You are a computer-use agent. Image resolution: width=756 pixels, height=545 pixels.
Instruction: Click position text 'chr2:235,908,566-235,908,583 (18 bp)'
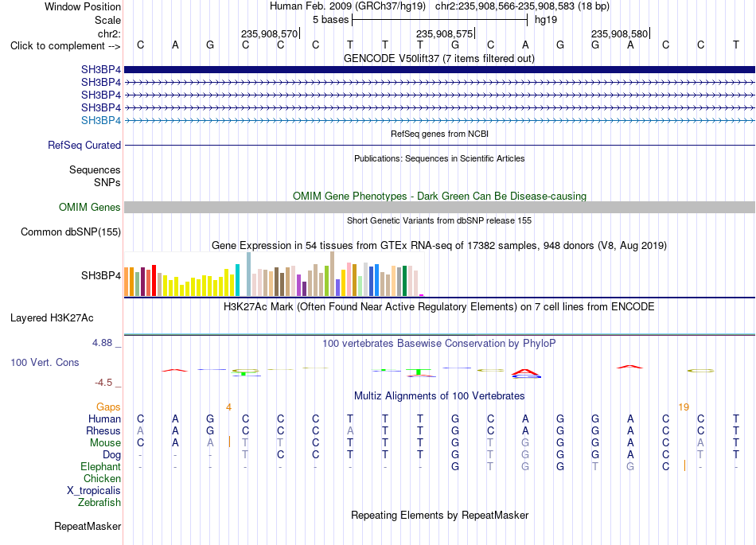522,6
